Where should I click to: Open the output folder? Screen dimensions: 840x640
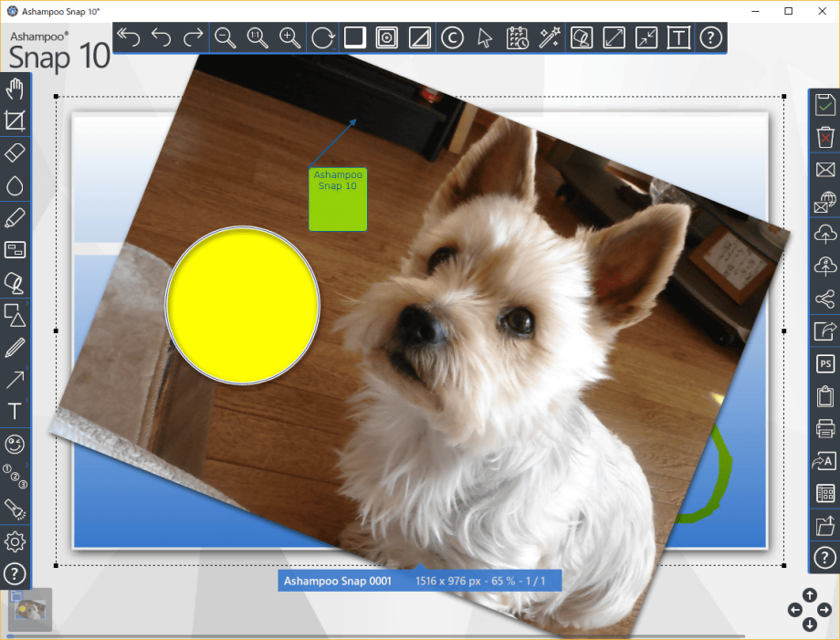(825, 526)
